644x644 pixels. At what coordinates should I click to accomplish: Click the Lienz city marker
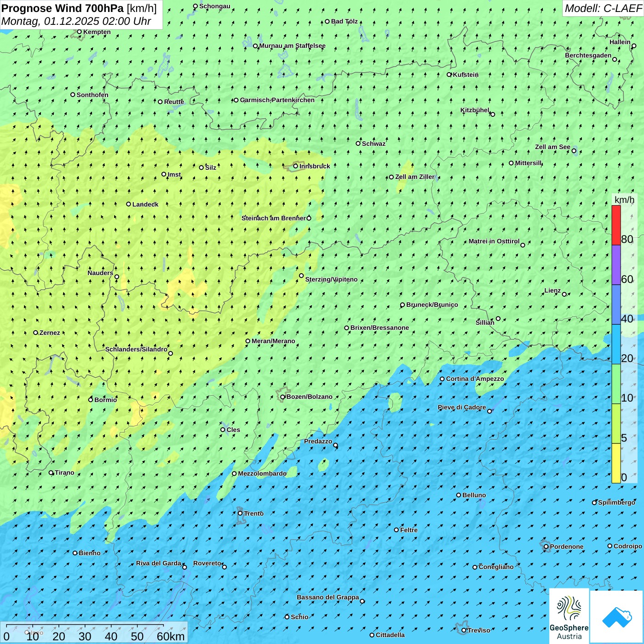pos(564,294)
